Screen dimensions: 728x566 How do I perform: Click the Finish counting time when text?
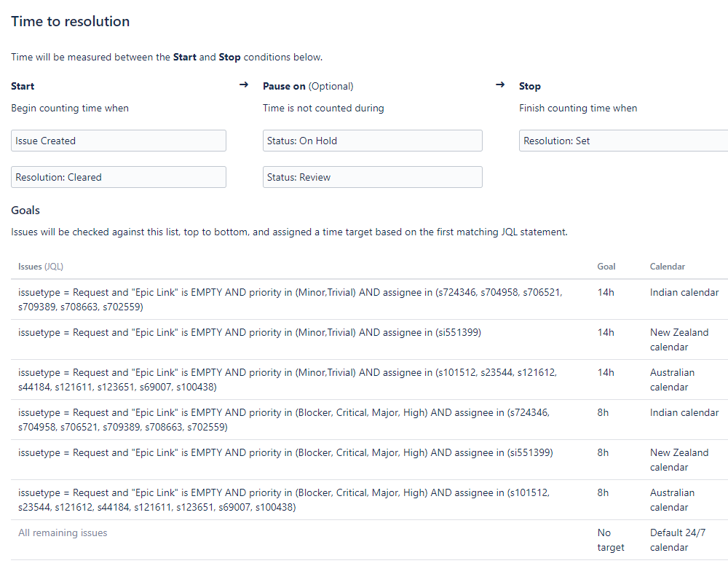(x=578, y=108)
